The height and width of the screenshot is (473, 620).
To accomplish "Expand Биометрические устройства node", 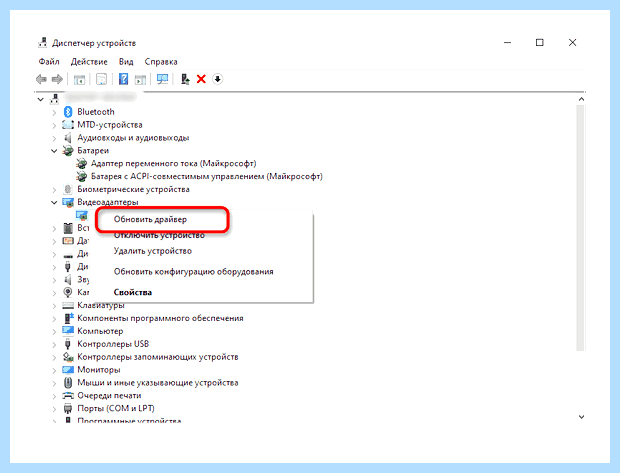I will (54, 190).
